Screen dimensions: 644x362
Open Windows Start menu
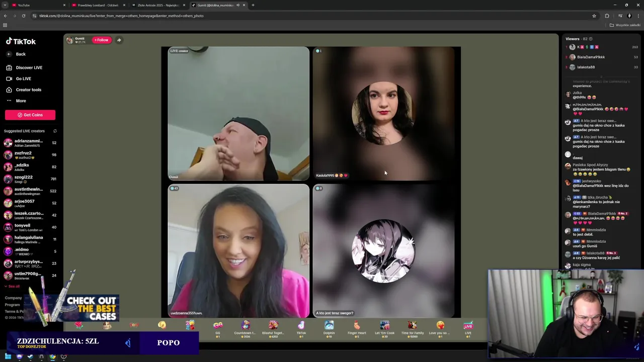point(8,356)
